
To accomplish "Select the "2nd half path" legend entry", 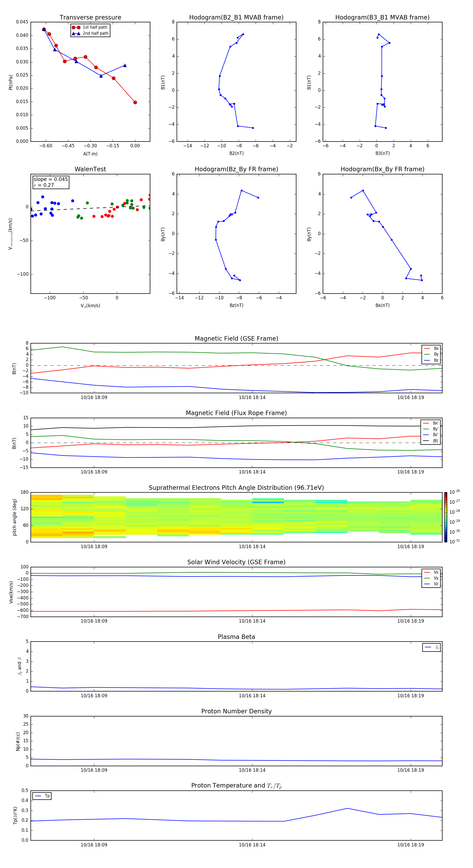I will tap(91, 33).
